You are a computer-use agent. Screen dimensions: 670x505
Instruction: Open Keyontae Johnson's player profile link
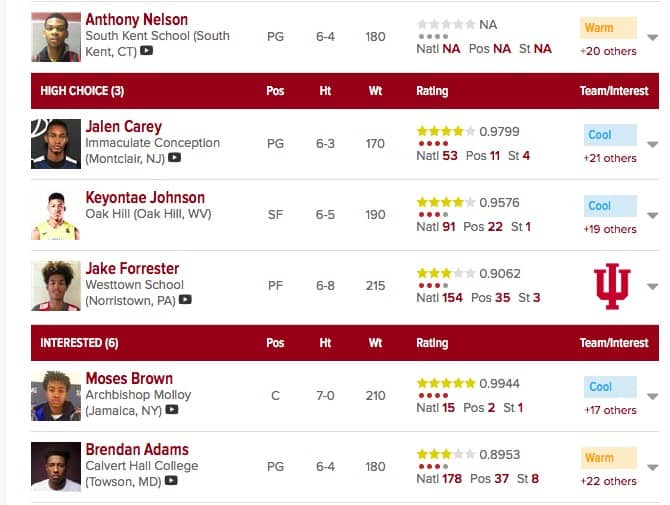tap(145, 198)
